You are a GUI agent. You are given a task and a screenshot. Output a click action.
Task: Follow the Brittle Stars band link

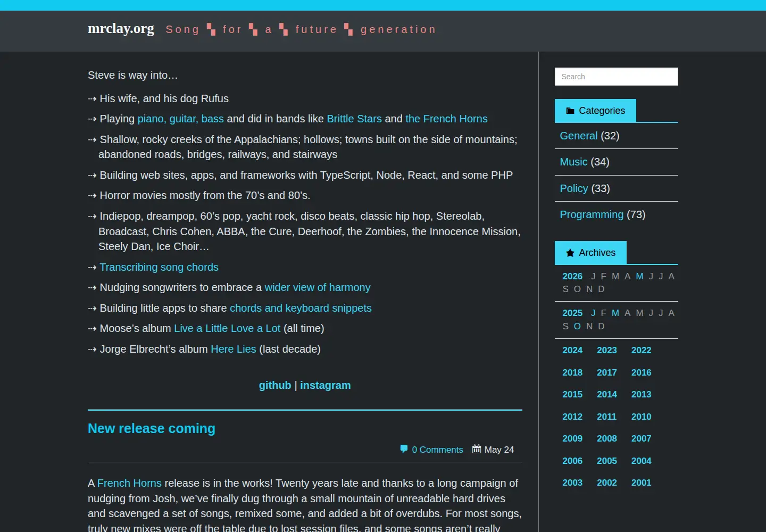pos(354,119)
